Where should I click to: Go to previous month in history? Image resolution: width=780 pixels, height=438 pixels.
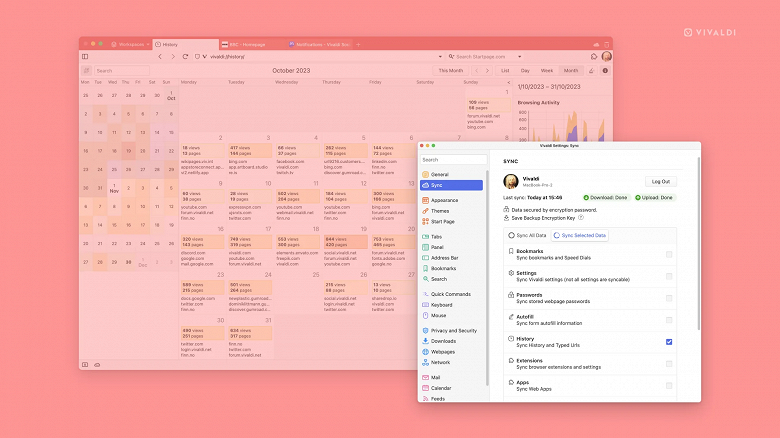tap(477, 71)
